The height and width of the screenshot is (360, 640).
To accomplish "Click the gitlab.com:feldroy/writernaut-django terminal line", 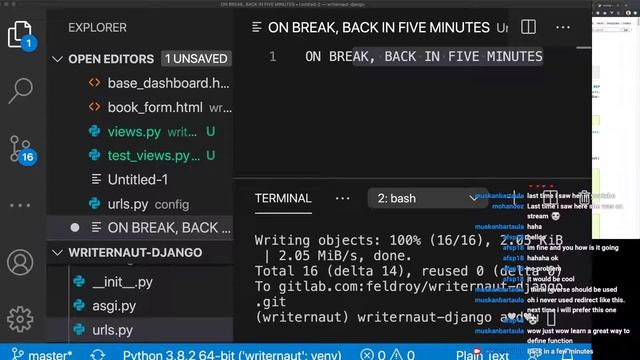I will [x=409, y=287].
